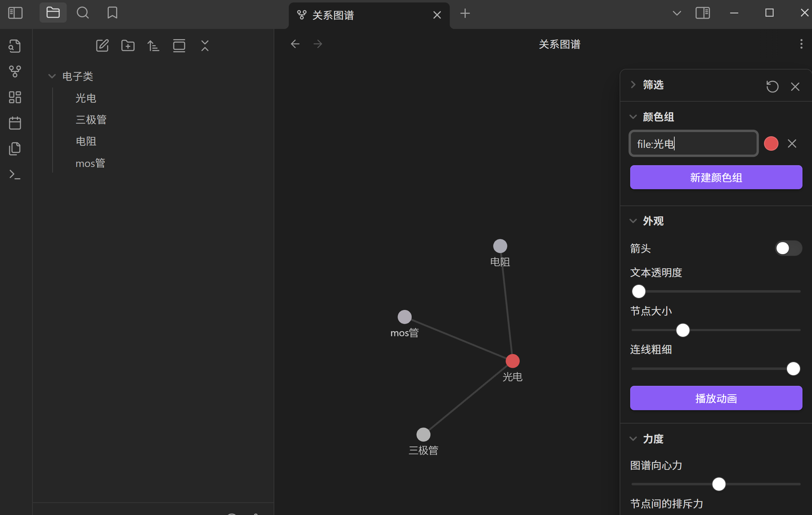The height and width of the screenshot is (515, 812).
Task: Click the new note icon
Action: [102, 46]
